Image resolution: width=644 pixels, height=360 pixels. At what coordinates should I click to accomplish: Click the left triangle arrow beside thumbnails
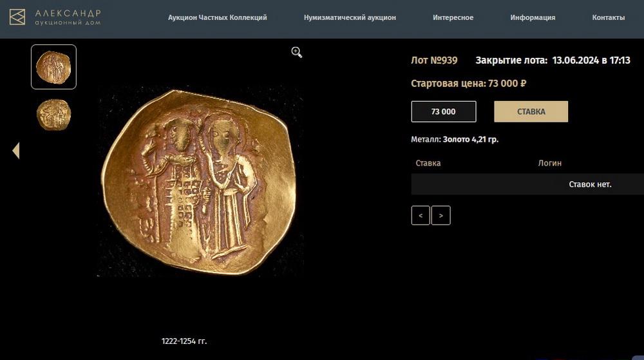15,151
